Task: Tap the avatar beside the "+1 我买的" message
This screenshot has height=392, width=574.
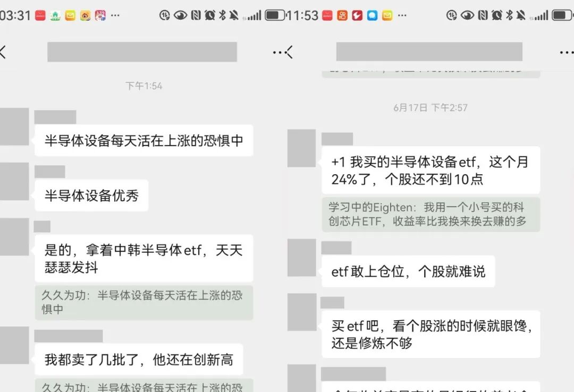Action: click(x=302, y=148)
